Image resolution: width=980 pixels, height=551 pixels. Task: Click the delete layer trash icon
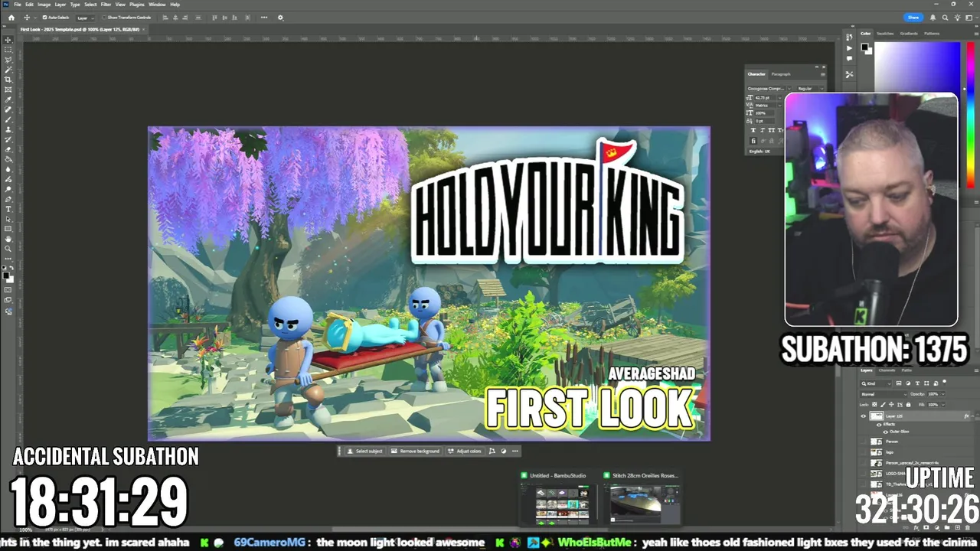[968, 527]
